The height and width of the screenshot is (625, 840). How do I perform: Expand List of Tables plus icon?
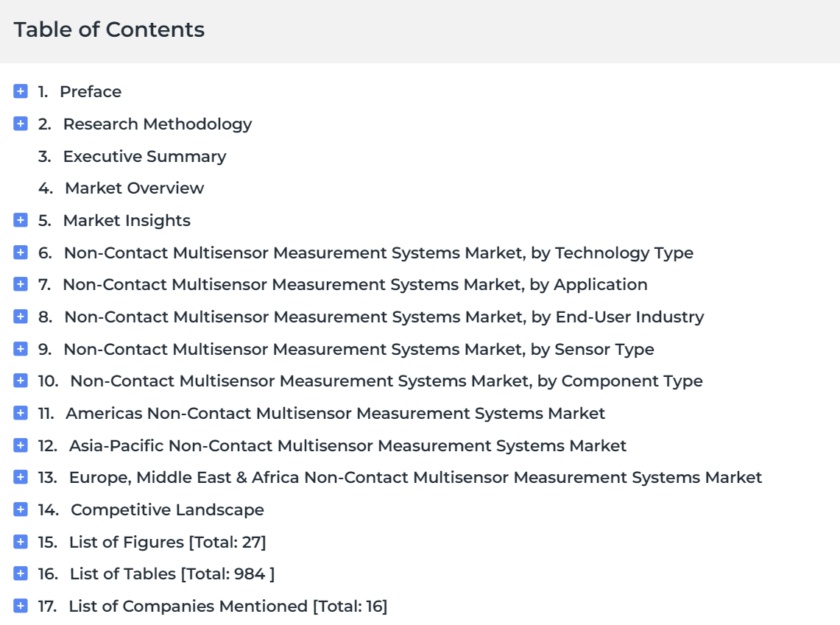pos(21,573)
